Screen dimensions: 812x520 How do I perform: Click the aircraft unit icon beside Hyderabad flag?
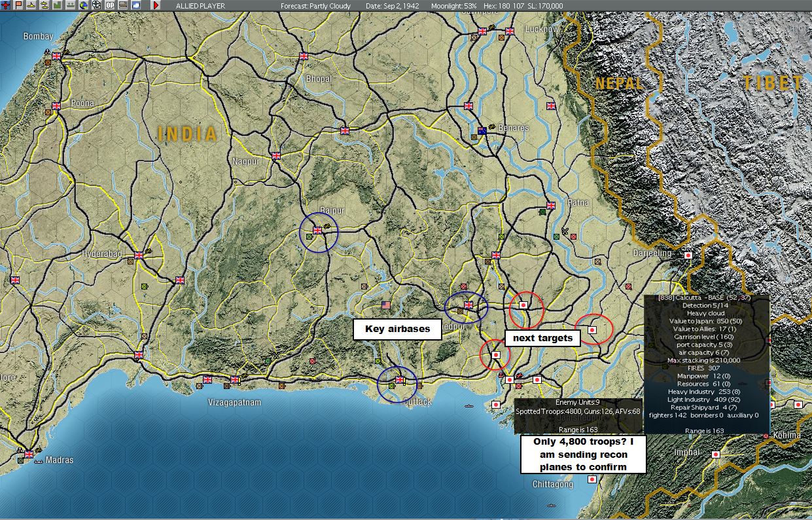click(149, 250)
